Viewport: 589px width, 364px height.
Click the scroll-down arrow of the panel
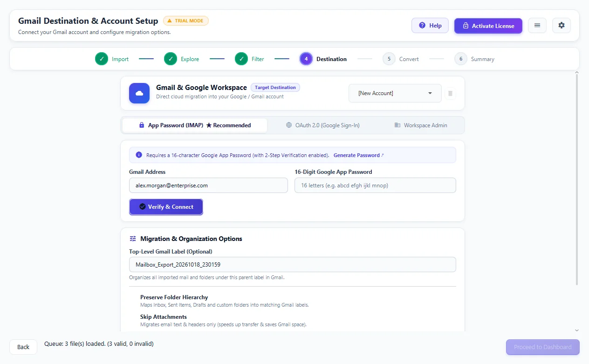(577, 330)
